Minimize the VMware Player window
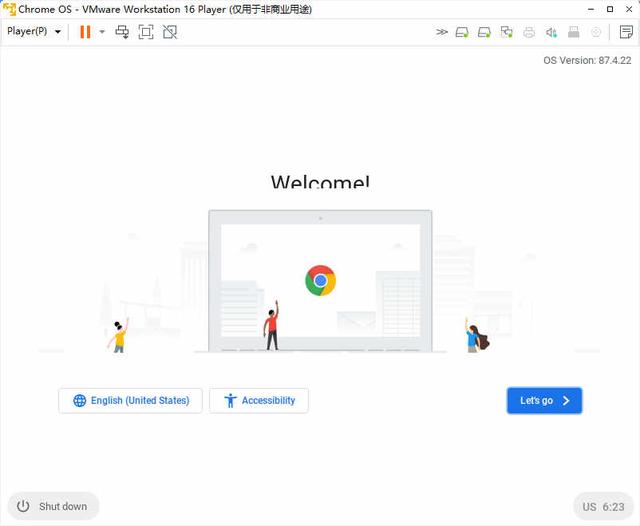This screenshot has height=526, width=640. 591,9
